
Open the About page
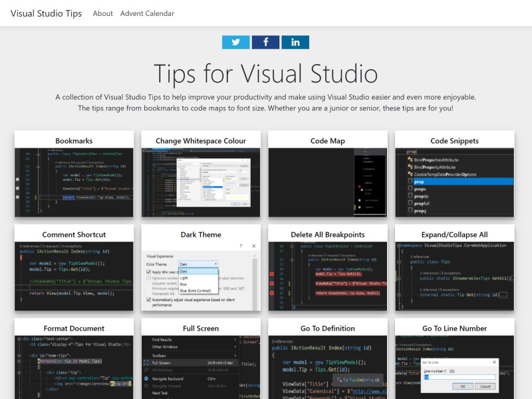[102, 13]
